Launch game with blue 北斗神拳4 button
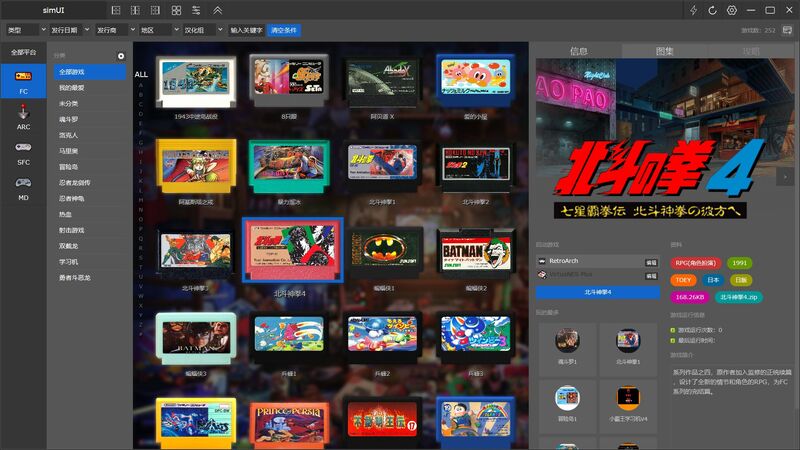This screenshot has height=450, width=800. click(597, 292)
